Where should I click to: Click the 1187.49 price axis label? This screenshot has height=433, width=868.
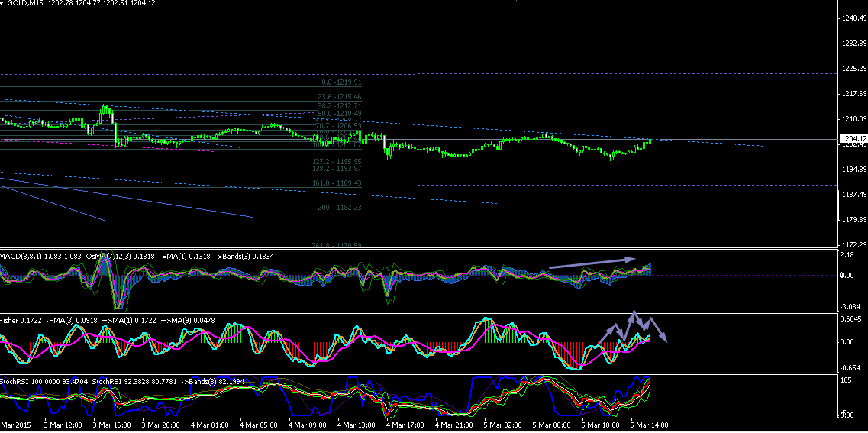[x=853, y=194]
